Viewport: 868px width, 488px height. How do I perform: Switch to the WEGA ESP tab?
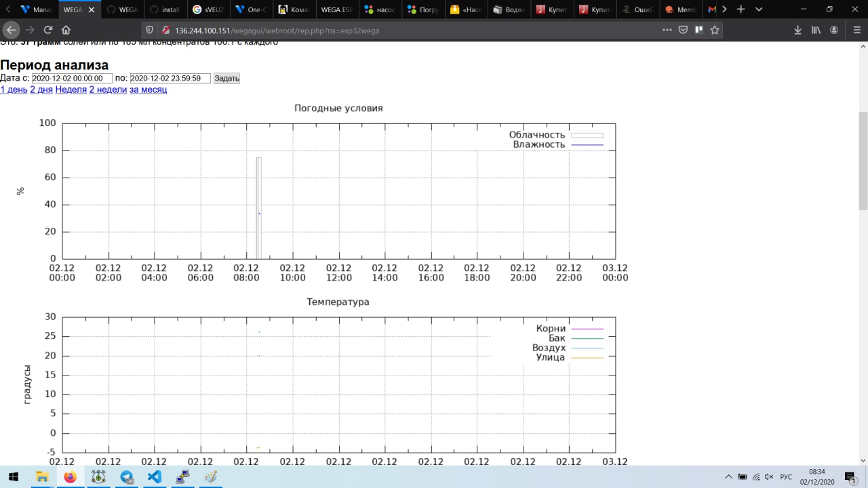coord(336,9)
